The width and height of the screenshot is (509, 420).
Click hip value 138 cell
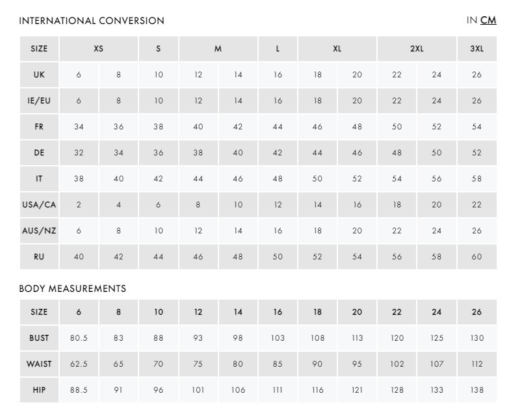point(477,390)
